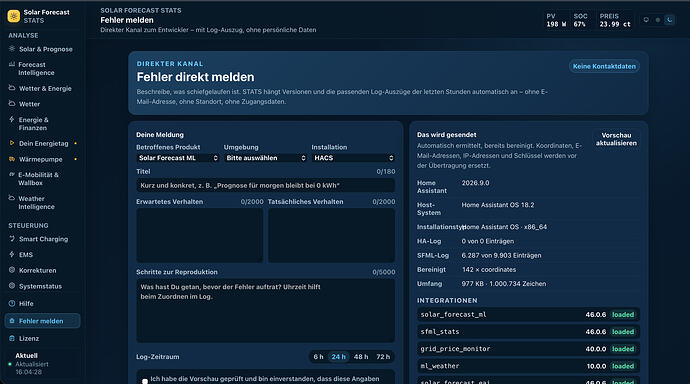Click the Solar Forecast sun logo icon
Screen dimensions: 690x384
pyautogui.click(x=14, y=16)
